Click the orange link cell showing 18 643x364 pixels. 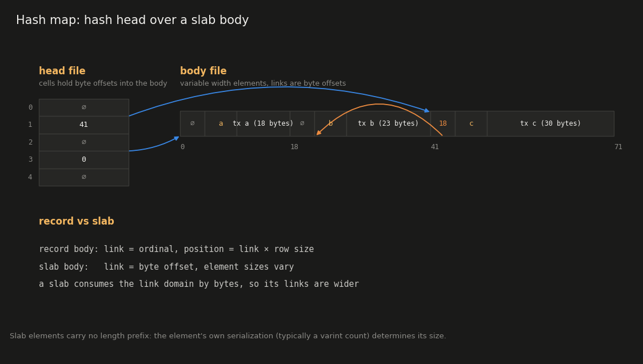pos(443,123)
